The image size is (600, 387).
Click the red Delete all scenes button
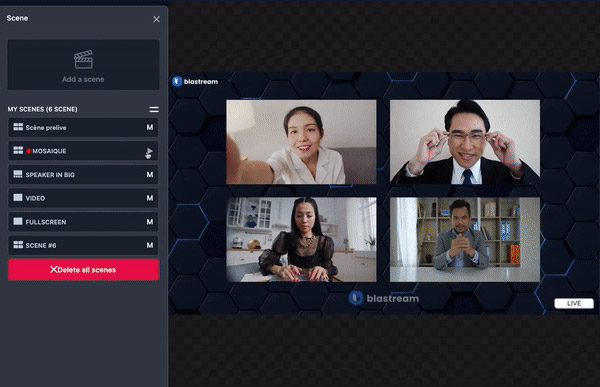click(x=83, y=270)
